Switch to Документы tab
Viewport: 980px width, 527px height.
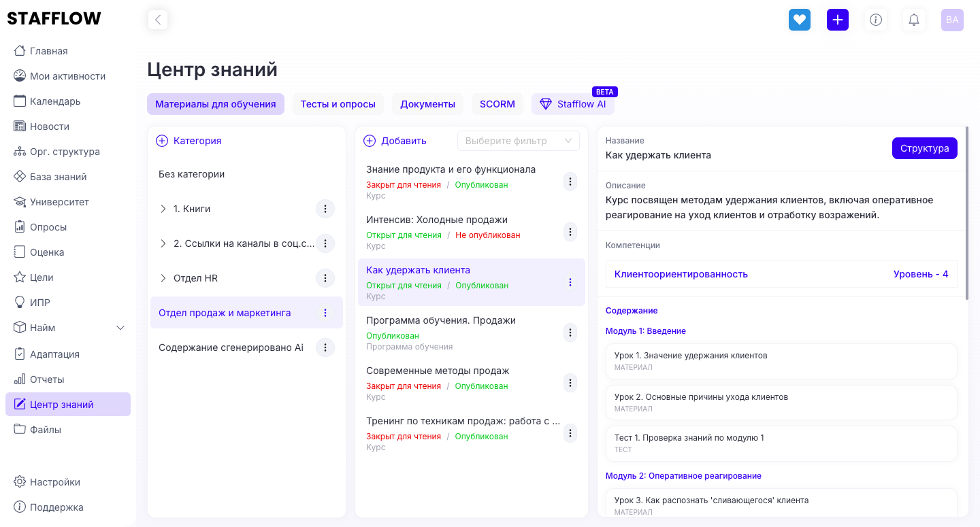pos(427,104)
